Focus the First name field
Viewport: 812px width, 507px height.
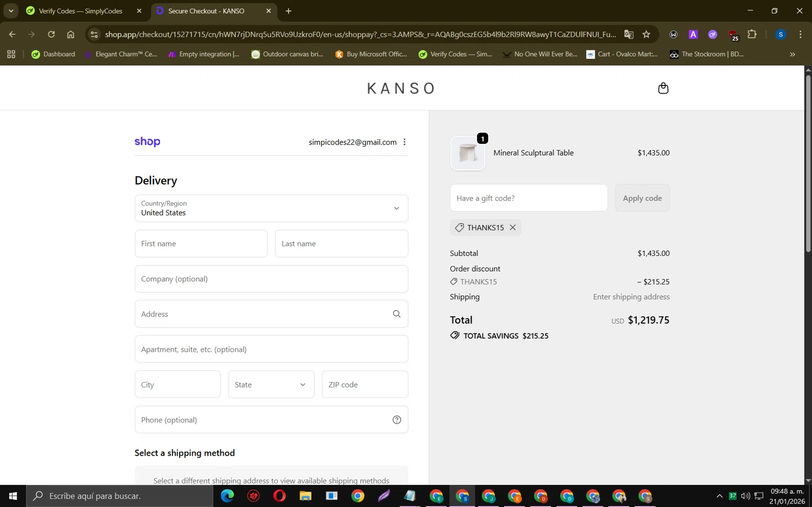click(x=201, y=243)
